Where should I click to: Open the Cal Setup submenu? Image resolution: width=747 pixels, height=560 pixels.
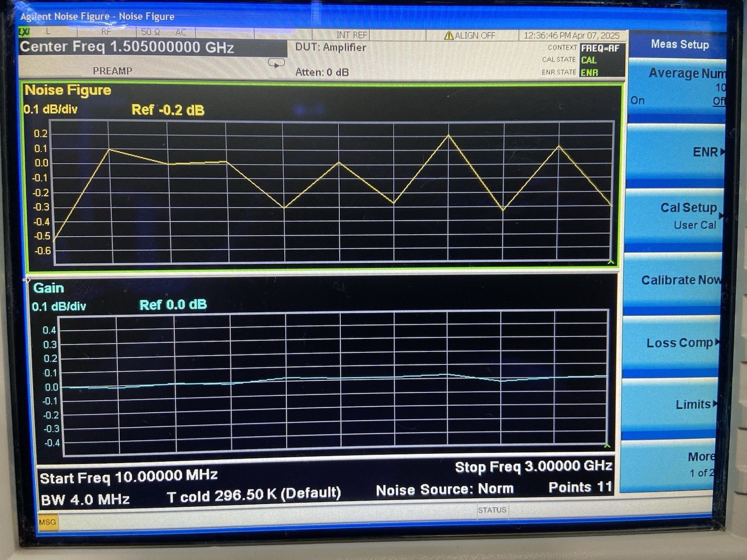pyautogui.click(x=677, y=215)
